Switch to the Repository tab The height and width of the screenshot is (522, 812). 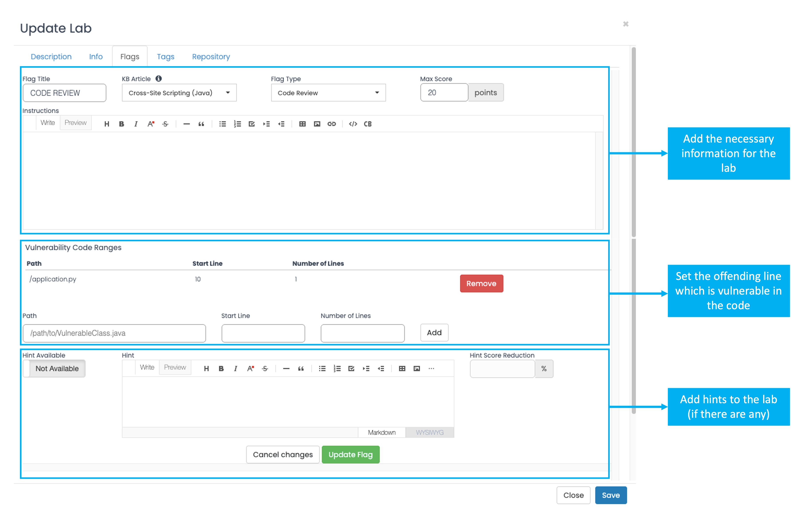tap(211, 57)
